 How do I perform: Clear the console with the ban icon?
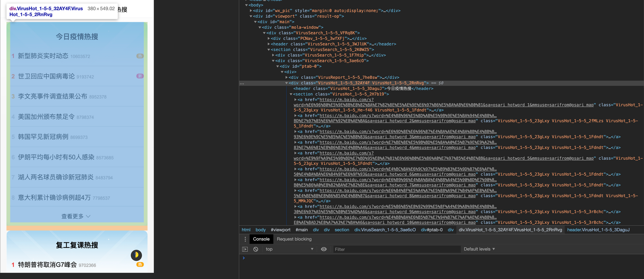tap(256, 249)
